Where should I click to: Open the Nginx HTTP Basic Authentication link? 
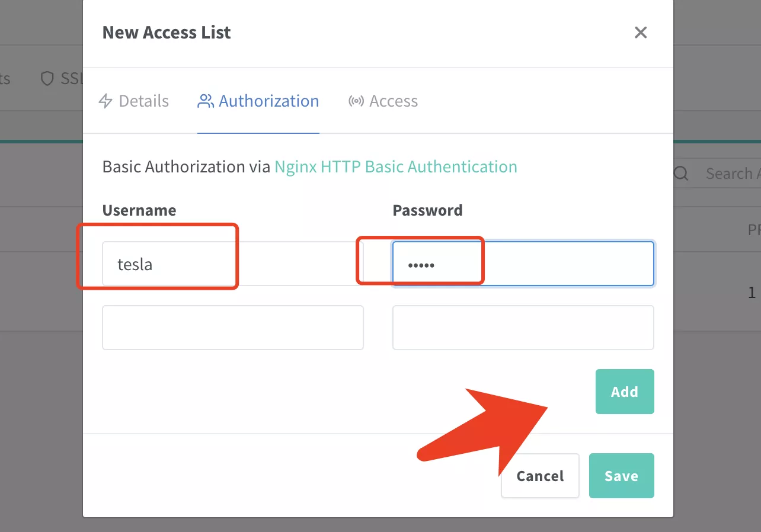pyautogui.click(x=396, y=166)
